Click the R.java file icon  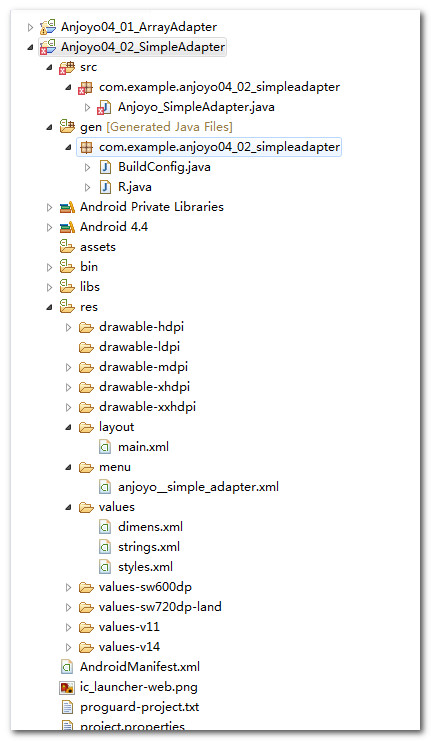point(105,187)
